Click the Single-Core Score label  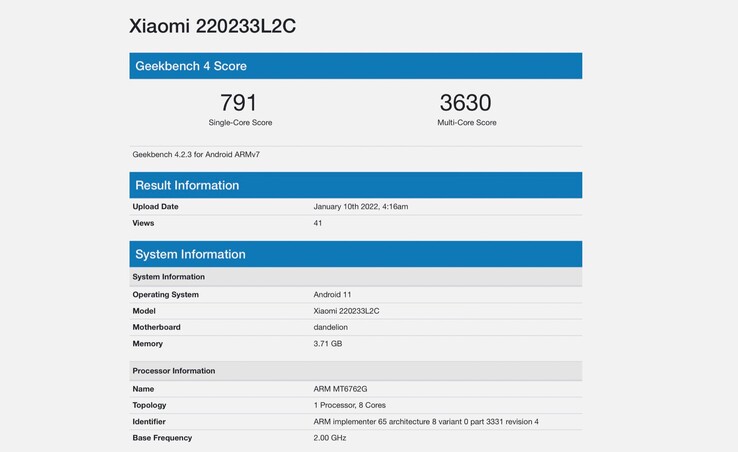[241, 122]
